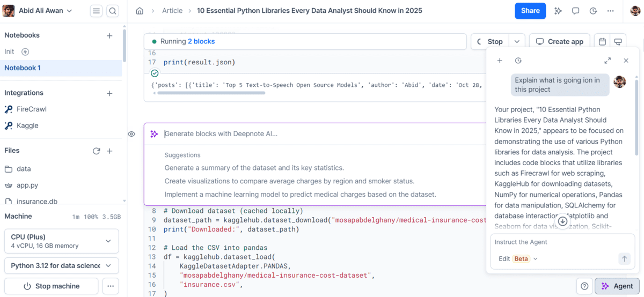Image resolution: width=644 pixels, height=297 pixels.
Task: Refresh the Files list
Action: pyautogui.click(x=96, y=151)
